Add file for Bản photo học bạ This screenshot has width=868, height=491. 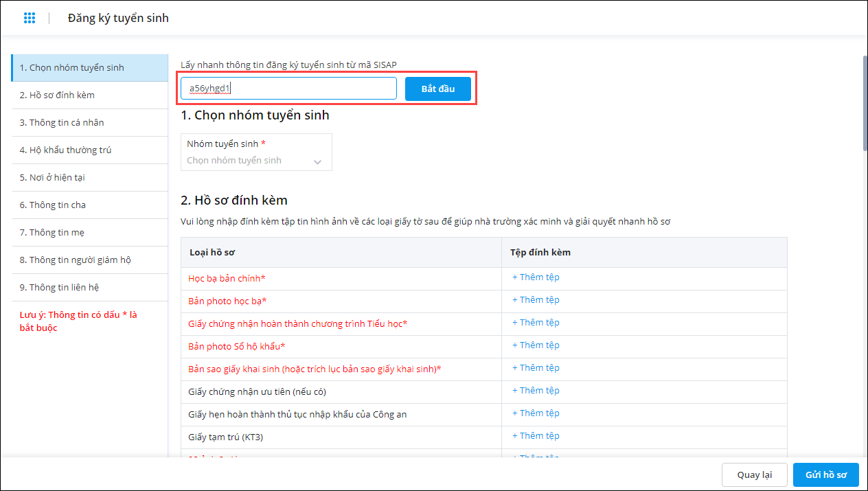(536, 300)
